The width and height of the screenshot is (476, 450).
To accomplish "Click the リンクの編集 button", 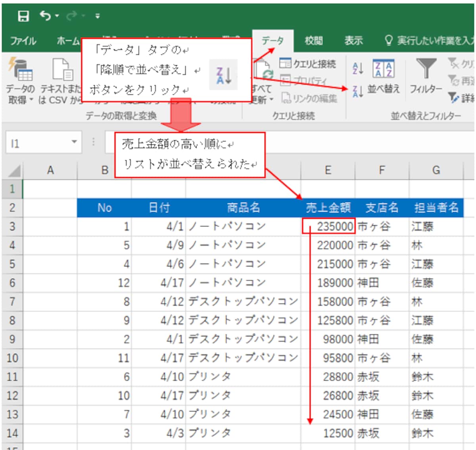I will 309,98.
